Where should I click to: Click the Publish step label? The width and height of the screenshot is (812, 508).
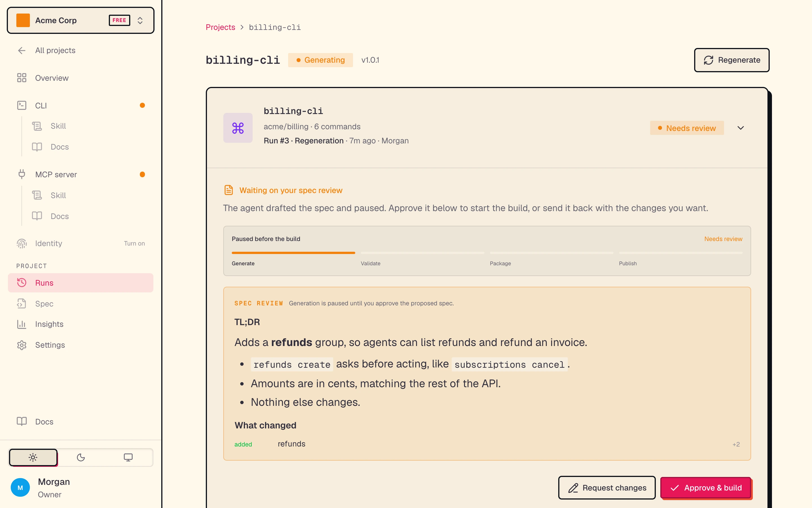coord(628,263)
